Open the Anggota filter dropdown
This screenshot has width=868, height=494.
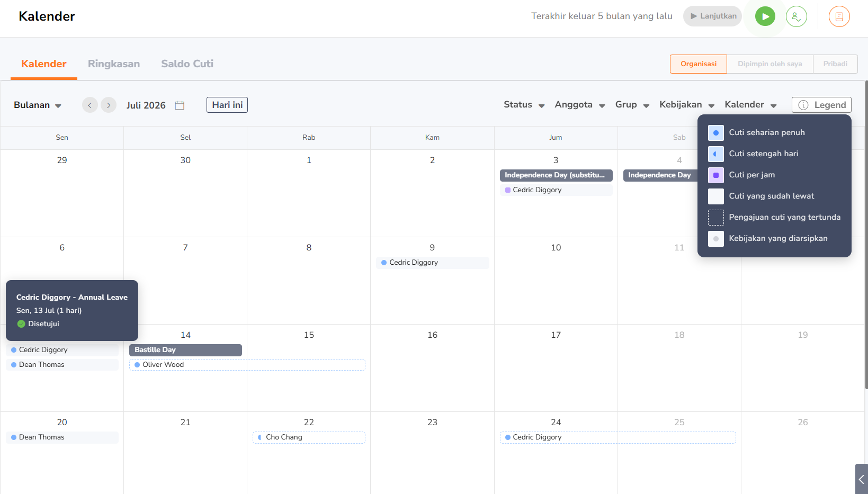pyautogui.click(x=580, y=105)
